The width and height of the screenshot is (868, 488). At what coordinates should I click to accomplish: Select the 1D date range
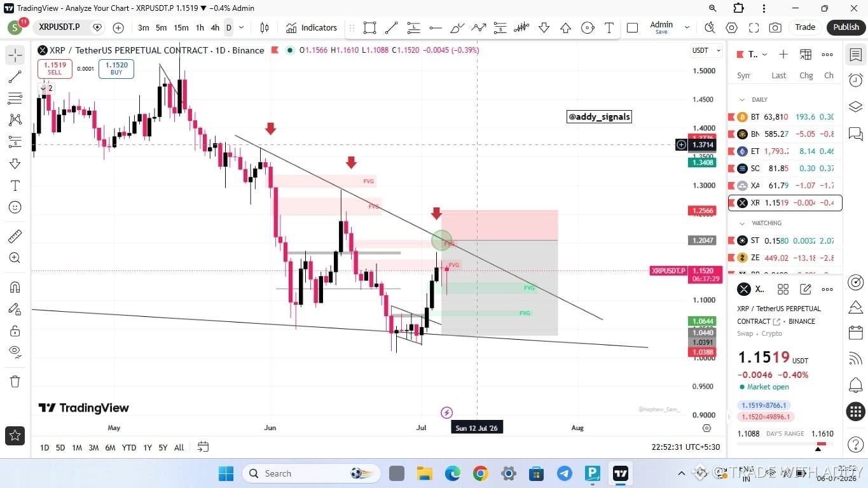45,448
